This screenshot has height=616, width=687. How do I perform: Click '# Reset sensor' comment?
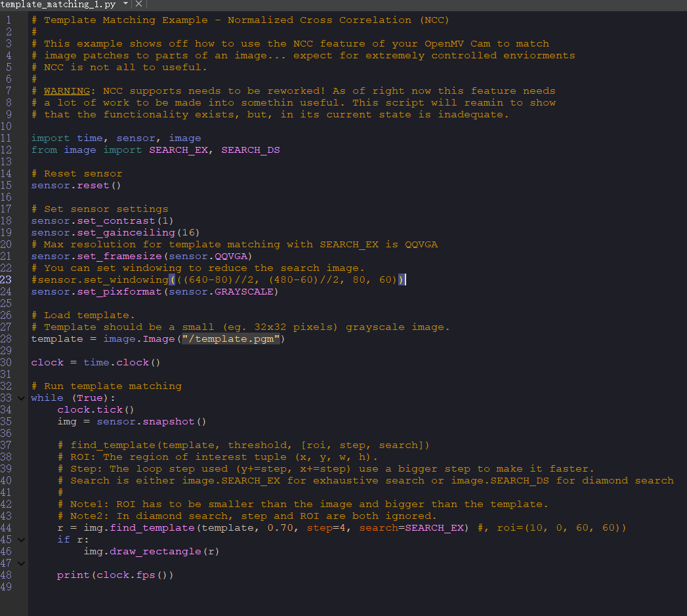[x=77, y=174]
